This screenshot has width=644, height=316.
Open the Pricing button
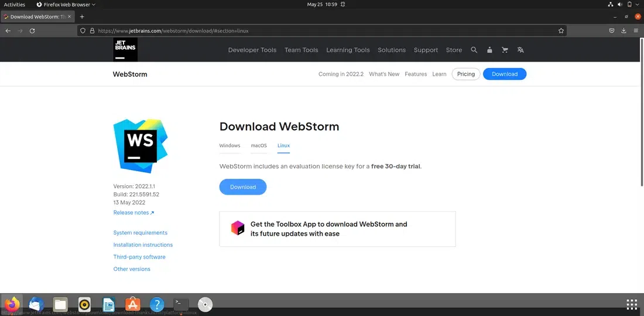[x=466, y=74]
